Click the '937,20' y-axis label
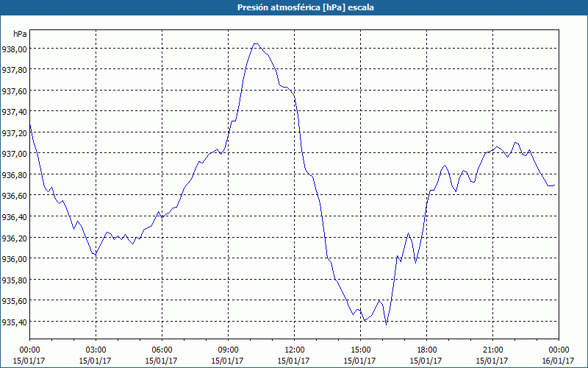 tap(13, 132)
